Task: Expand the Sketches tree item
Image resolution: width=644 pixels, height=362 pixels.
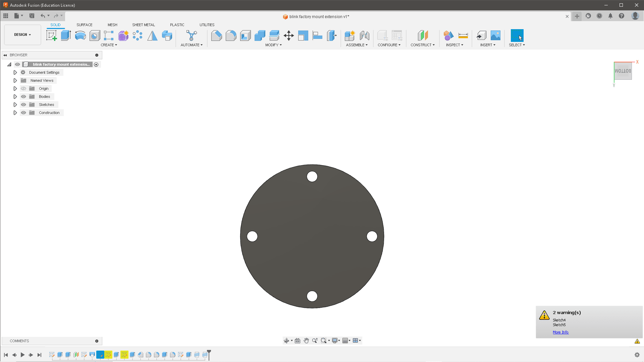Action: click(x=15, y=104)
